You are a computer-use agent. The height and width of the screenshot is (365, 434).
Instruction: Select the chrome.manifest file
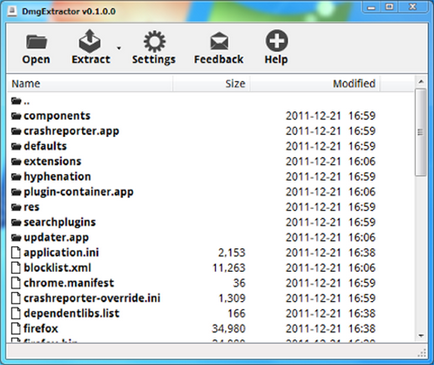point(63,283)
